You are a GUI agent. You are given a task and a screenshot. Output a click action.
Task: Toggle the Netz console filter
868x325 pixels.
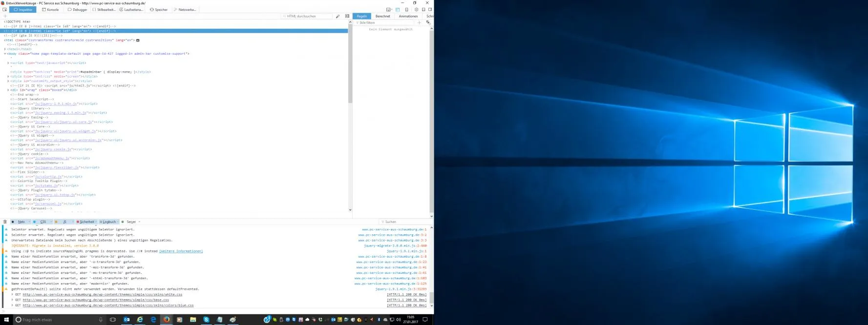pos(21,222)
